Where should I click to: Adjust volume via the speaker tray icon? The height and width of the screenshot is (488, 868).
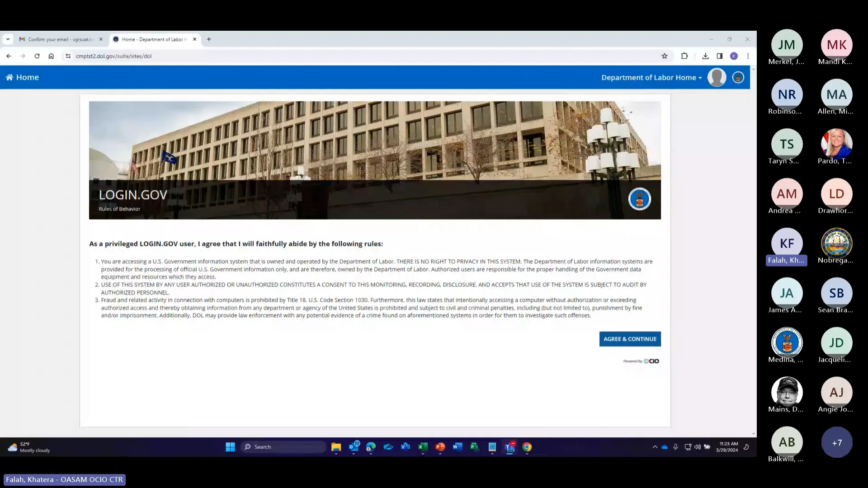coord(697,447)
